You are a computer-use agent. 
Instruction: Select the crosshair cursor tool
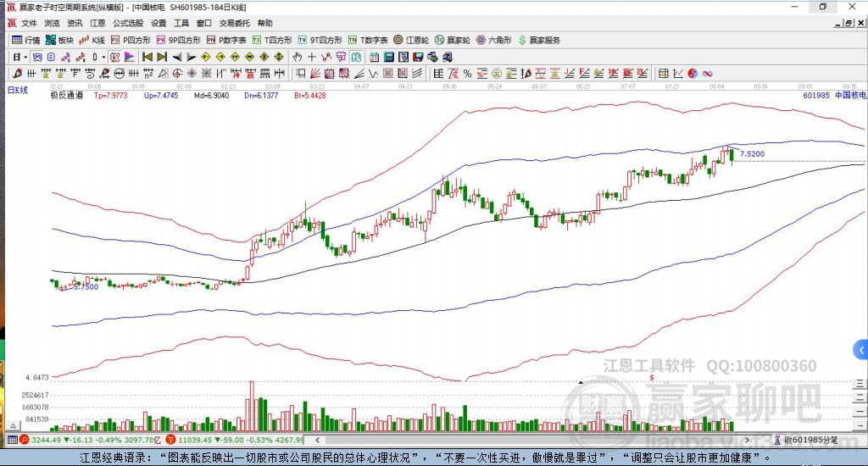(x=312, y=57)
